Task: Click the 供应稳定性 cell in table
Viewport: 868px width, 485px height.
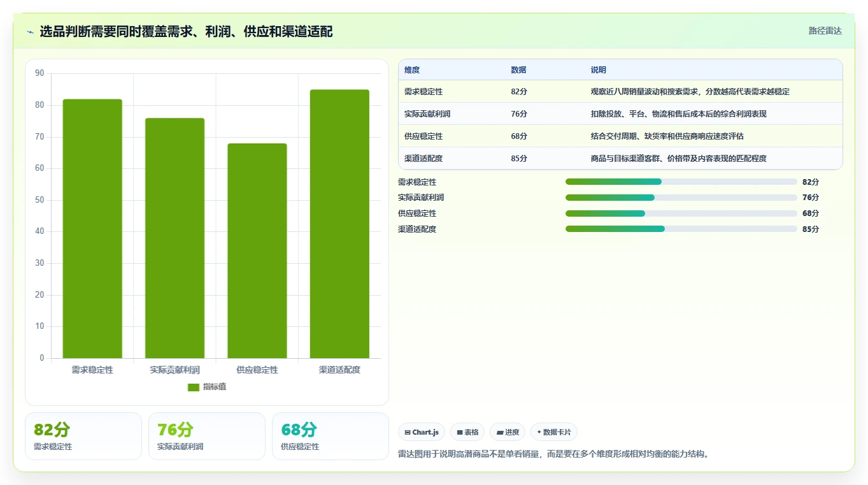Action: click(x=423, y=136)
